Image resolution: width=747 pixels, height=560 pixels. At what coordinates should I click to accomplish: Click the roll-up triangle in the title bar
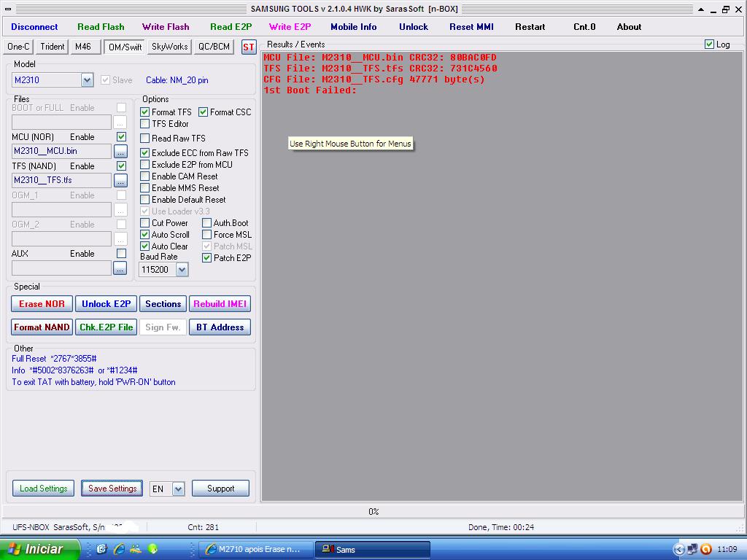pyautogui.click(x=701, y=9)
